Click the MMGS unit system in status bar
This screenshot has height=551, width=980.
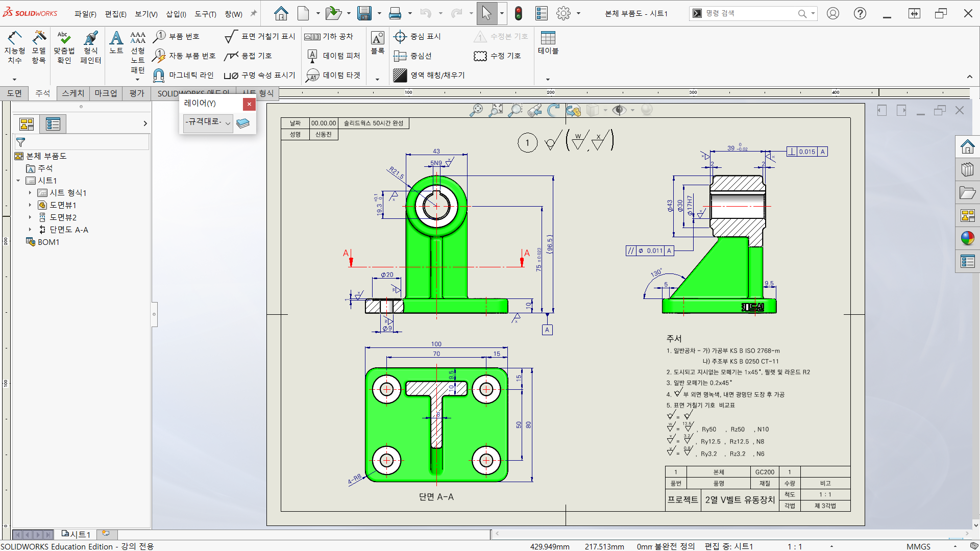(918, 546)
